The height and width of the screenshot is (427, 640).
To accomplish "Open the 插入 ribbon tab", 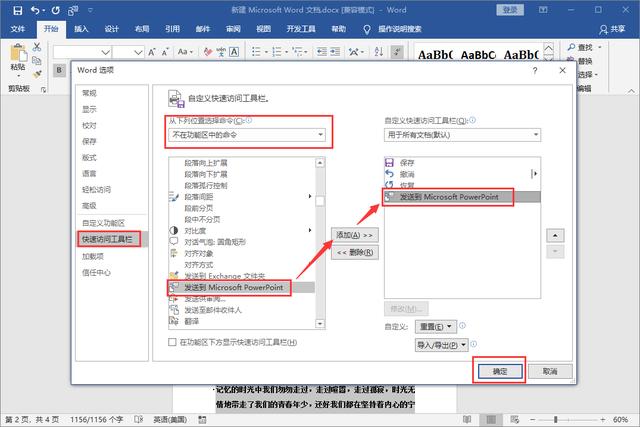I will [81, 29].
